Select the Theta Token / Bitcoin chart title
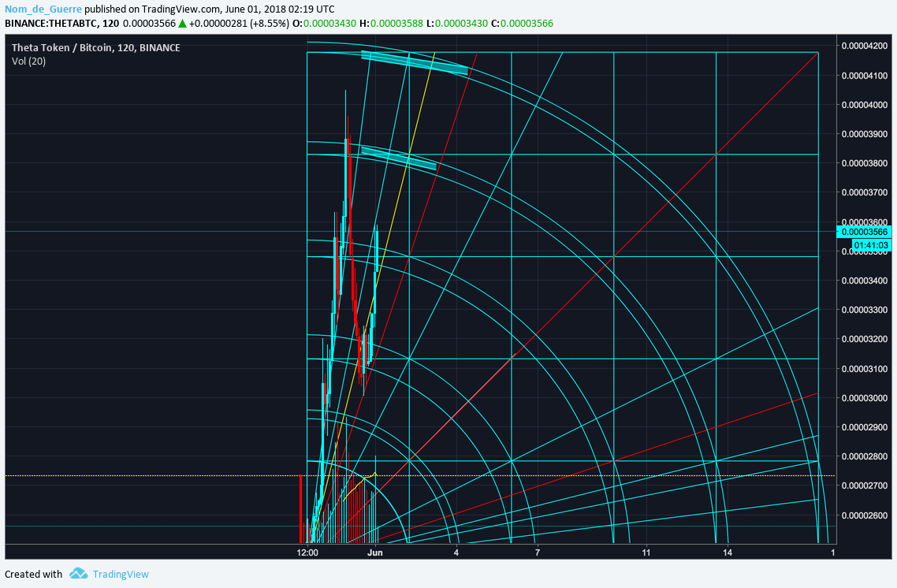Screen dimensions: 897x588 click(96, 48)
